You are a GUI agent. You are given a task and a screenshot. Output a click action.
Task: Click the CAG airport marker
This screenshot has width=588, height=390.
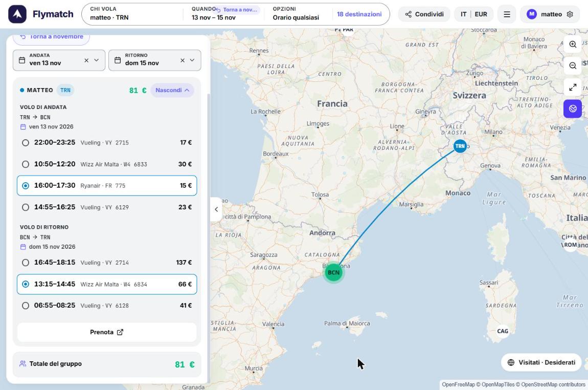(503, 331)
